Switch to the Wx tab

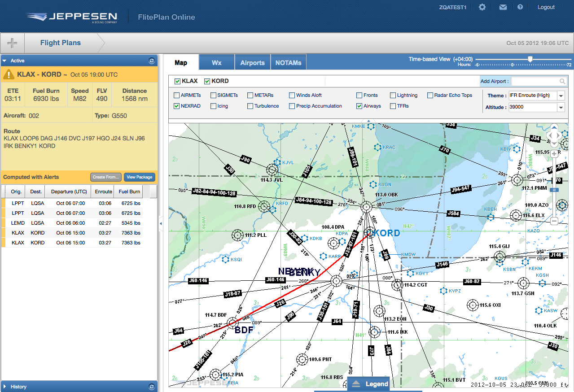(x=216, y=62)
